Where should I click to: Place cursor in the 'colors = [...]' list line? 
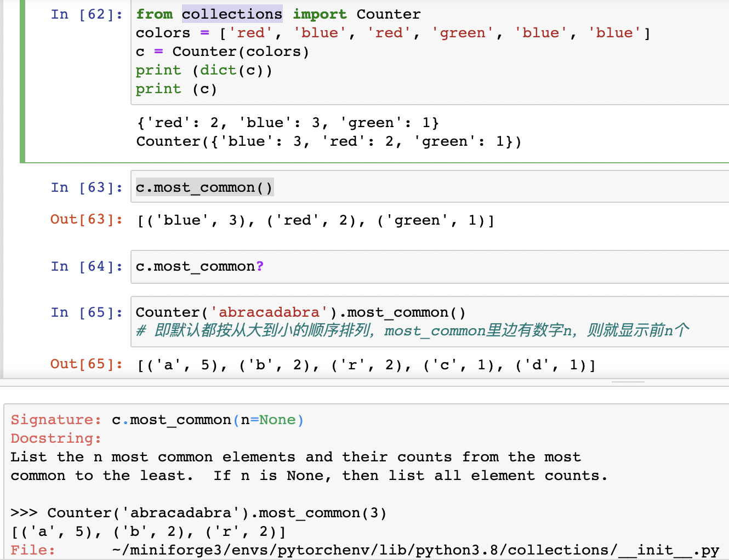393,33
